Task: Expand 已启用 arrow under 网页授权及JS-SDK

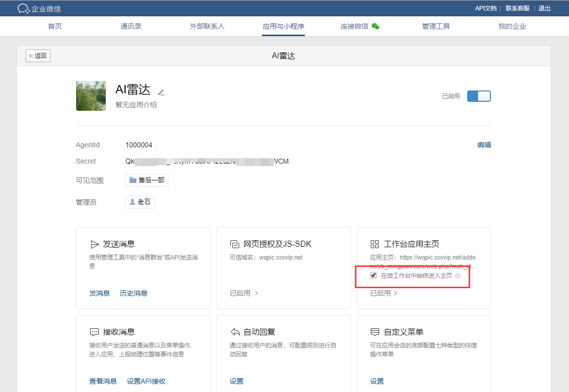Action: pos(257,293)
